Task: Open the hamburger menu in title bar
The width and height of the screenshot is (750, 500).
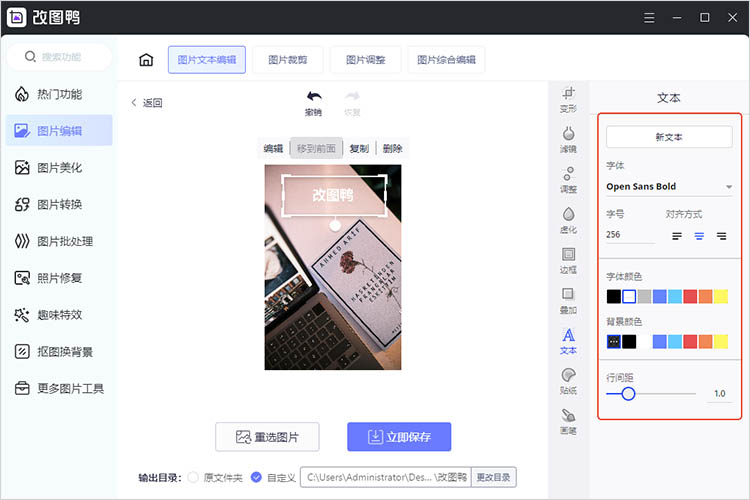Action: tap(651, 17)
